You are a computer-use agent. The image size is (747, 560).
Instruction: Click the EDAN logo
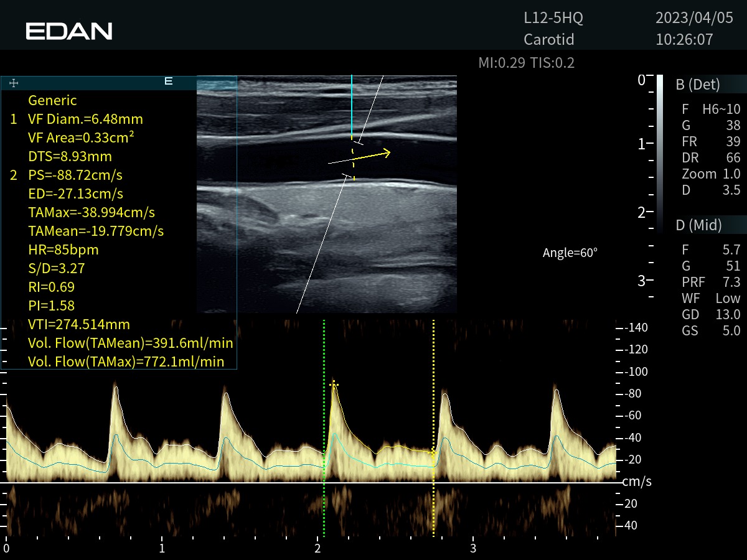(69, 32)
